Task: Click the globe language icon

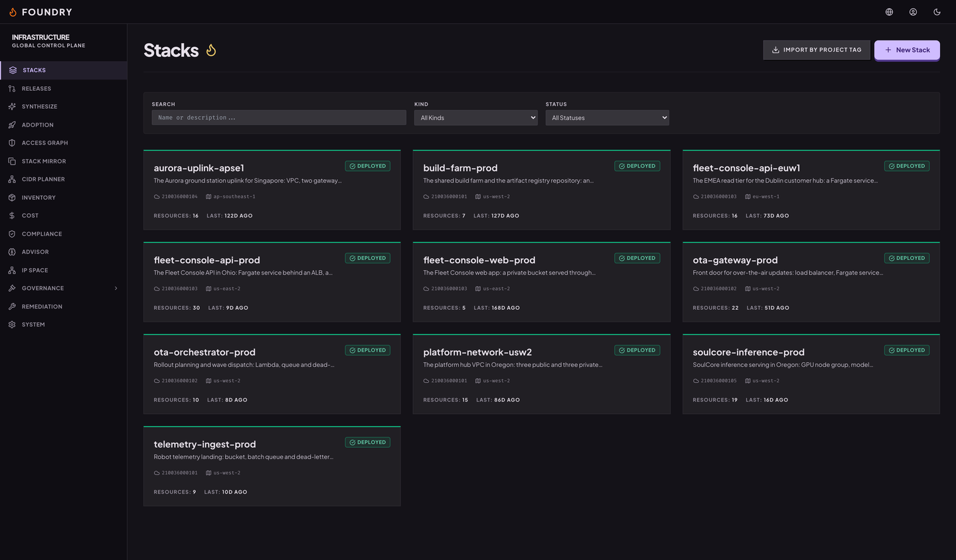Action: (x=889, y=12)
